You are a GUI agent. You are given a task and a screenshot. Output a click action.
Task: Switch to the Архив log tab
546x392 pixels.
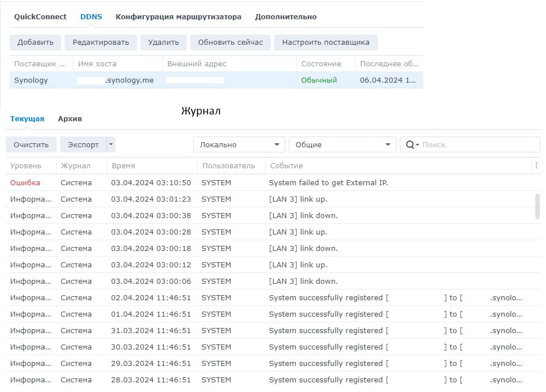click(x=70, y=119)
